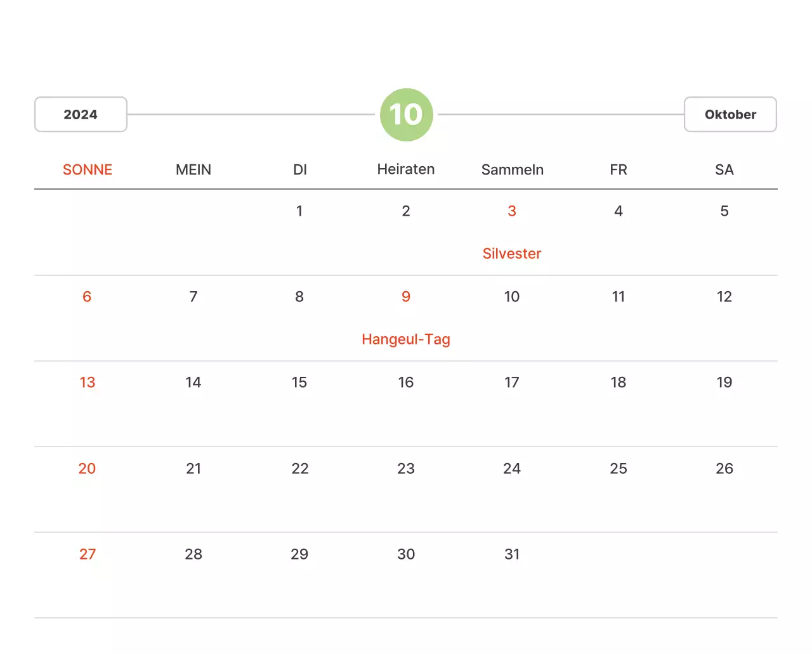812x654 pixels.
Task: Select Sunday the 27th
Action: 88,554
